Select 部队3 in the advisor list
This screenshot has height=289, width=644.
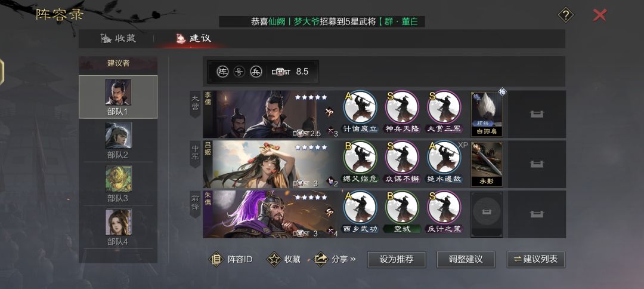(118, 183)
